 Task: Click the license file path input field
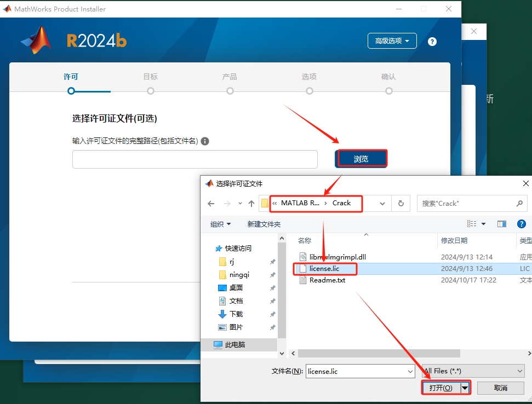click(x=195, y=159)
